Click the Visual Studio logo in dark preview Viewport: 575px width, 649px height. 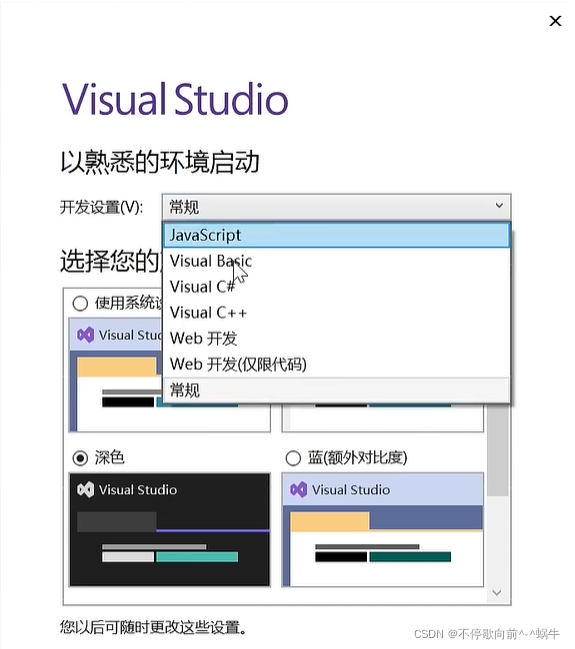coord(86,490)
